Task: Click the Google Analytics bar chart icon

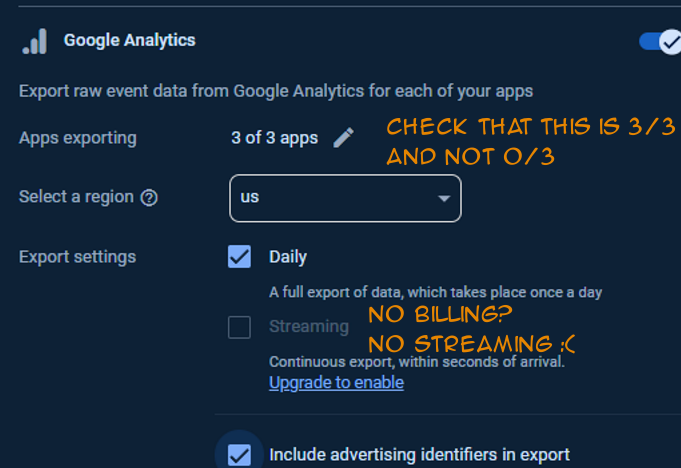Action: coord(35,41)
